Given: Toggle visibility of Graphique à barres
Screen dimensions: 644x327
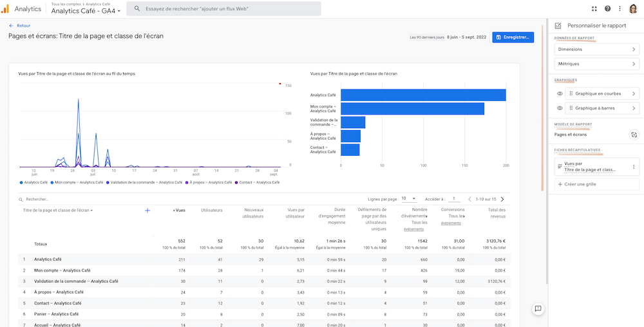Looking at the screenshot, I should (560, 108).
